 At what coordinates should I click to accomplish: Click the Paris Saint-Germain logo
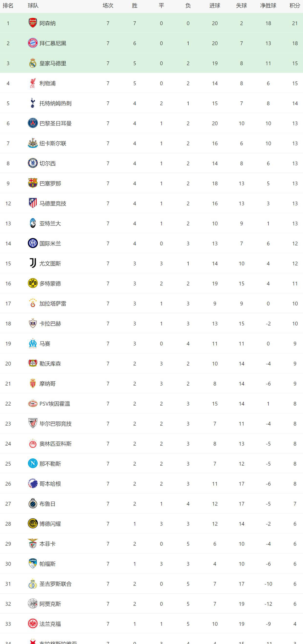click(32, 123)
